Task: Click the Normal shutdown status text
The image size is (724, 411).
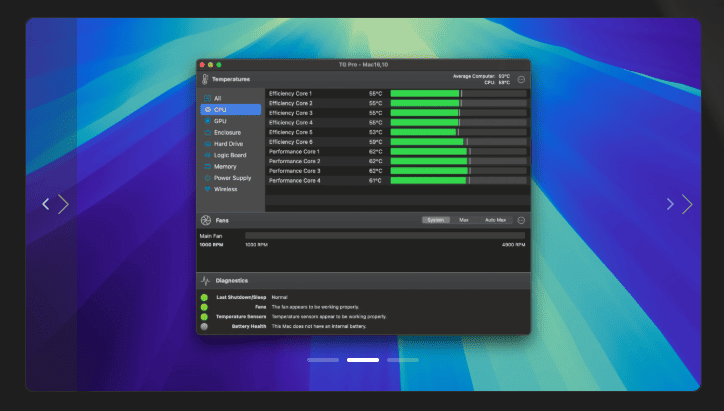Action: point(279,297)
